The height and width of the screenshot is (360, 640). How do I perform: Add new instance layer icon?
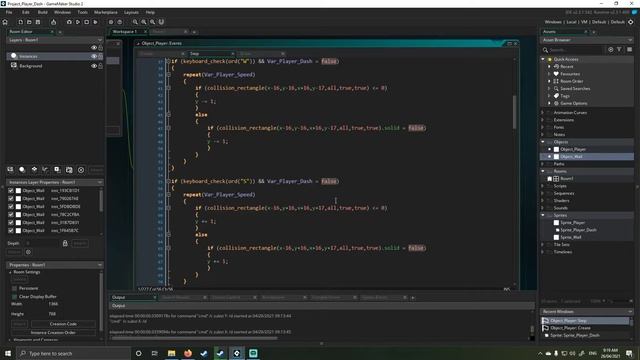pyautogui.click(x=22, y=169)
